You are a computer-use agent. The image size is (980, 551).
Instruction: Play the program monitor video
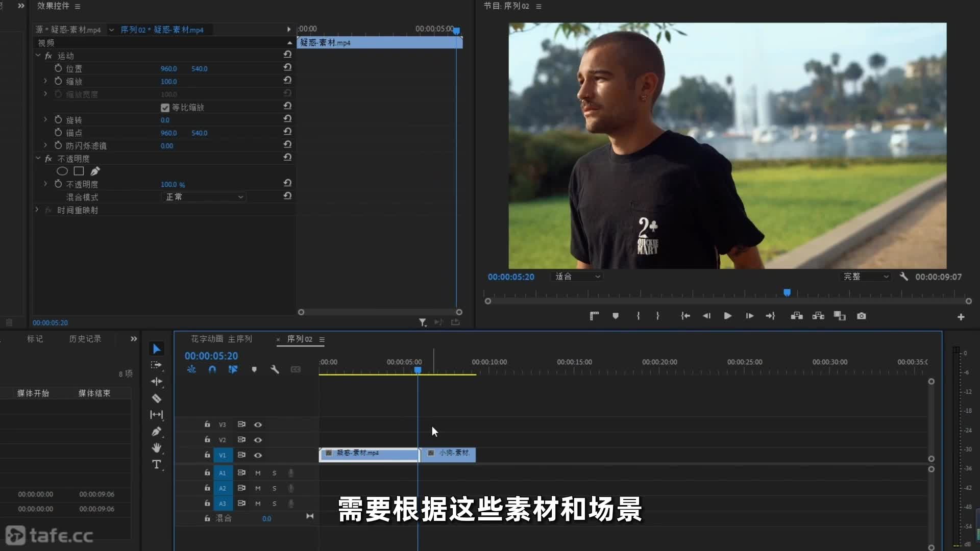coord(728,316)
